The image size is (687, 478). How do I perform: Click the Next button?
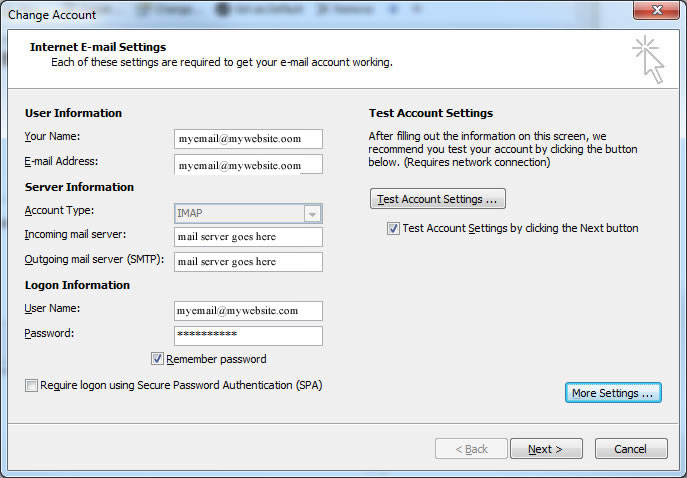tap(546, 449)
